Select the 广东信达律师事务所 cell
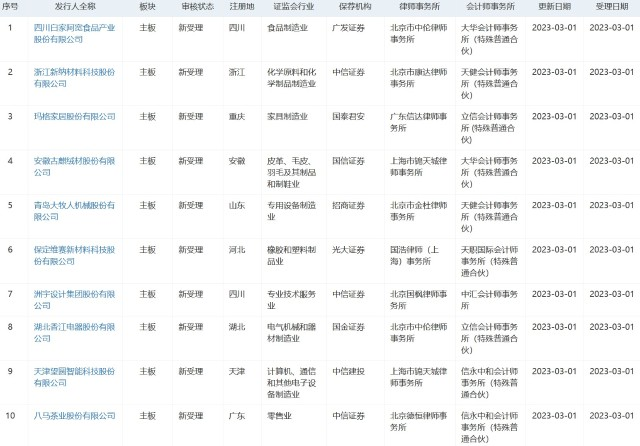Image resolution: width=640 pixels, height=446 pixels. point(419,122)
